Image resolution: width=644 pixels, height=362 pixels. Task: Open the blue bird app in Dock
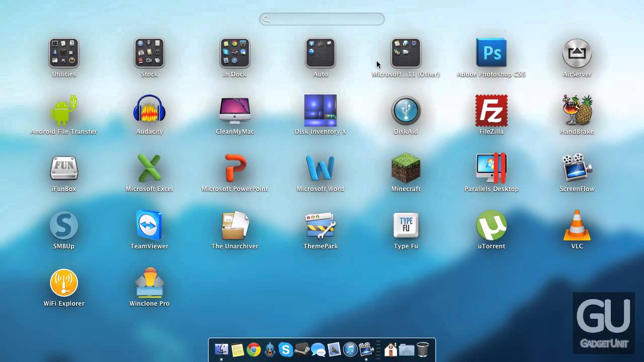coord(270,349)
